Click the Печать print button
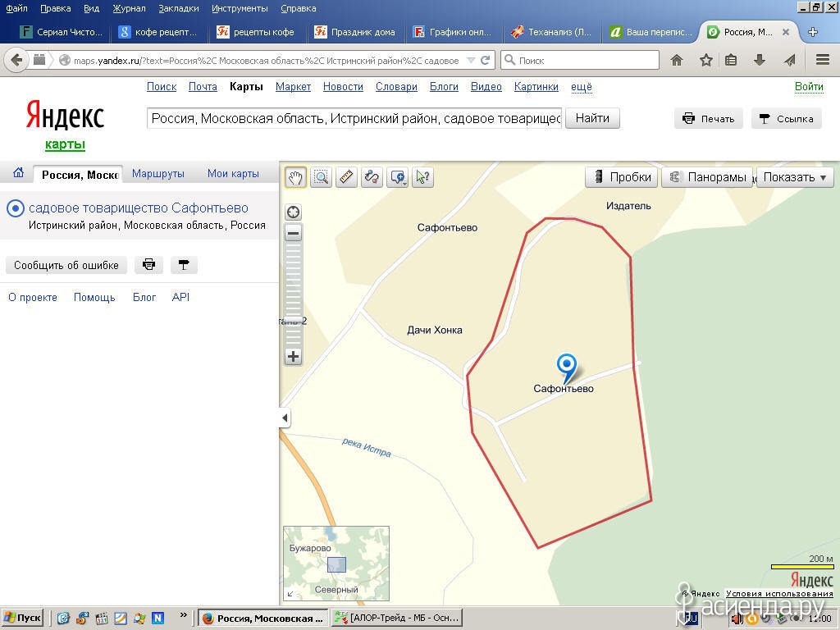The height and width of the screenshot is (630, 840). point(708,118)
